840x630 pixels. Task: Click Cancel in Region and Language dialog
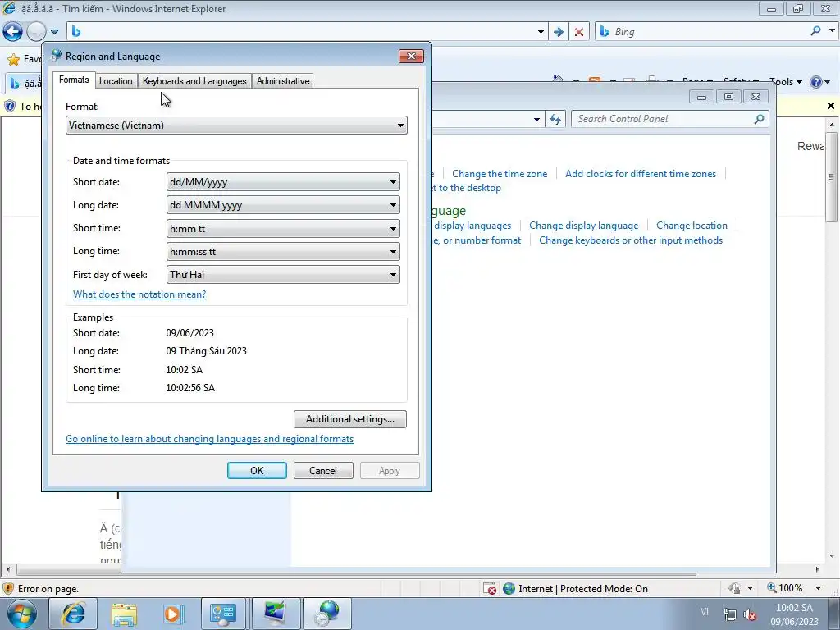[323, 470]
